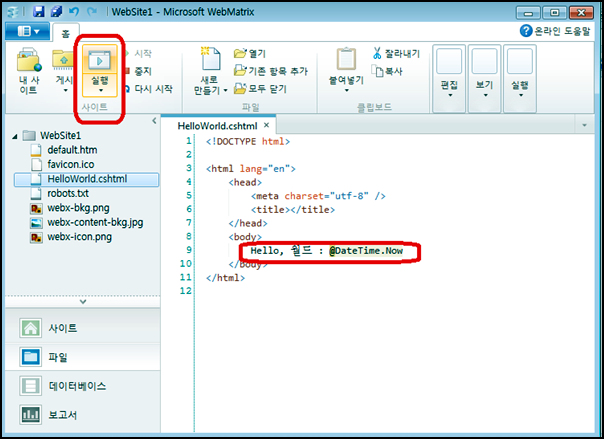Click the webx-bkg.png image file icon

coord(36,208)
